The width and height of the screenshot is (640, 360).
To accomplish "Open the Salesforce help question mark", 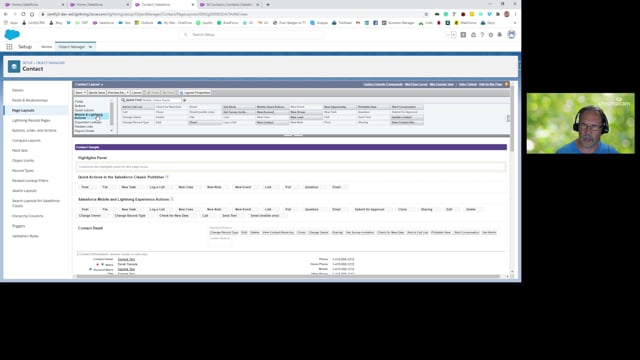I will pyautogui.click(x=482, y=35).
